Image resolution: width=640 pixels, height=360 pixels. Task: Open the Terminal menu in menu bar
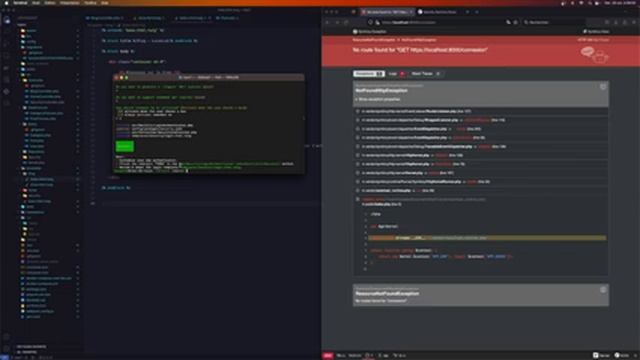point(20,3)
